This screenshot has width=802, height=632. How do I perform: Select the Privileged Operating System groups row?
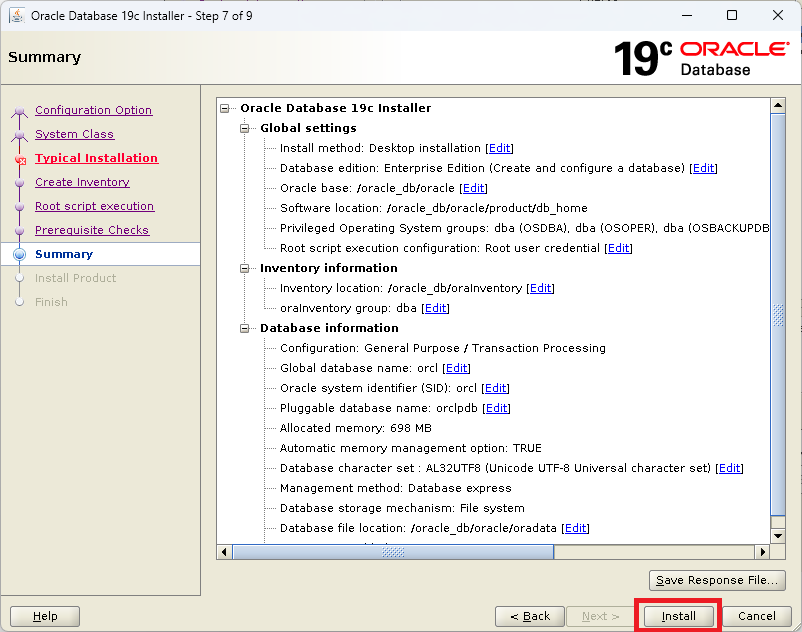[x=524, y=228]
